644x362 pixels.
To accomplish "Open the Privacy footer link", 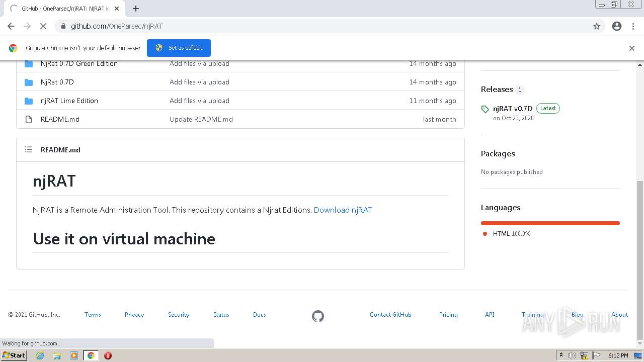I will (x=134, y=315).
